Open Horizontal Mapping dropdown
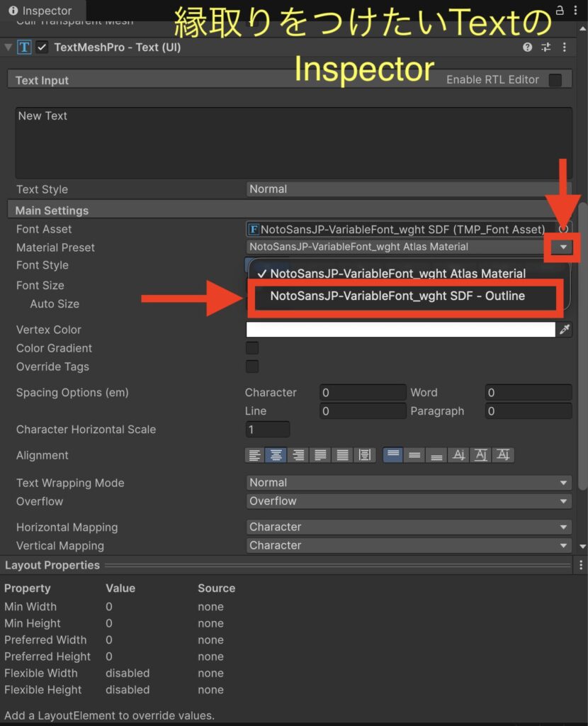The image size is (588, 726). (409, 527)
